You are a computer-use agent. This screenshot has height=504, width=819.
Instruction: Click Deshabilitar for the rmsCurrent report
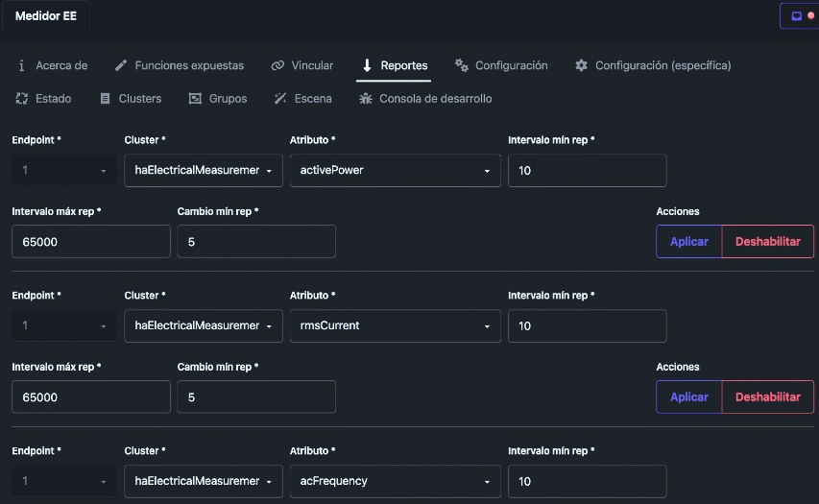point(768,396)
